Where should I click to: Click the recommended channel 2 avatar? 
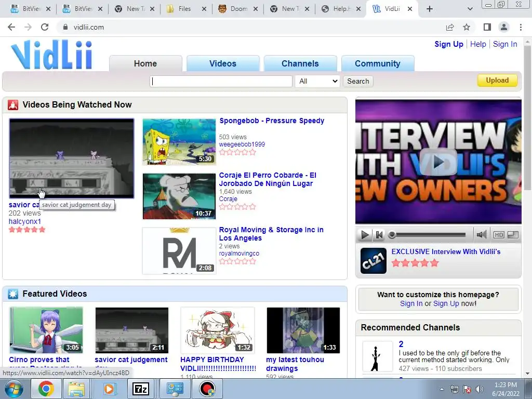377,356
